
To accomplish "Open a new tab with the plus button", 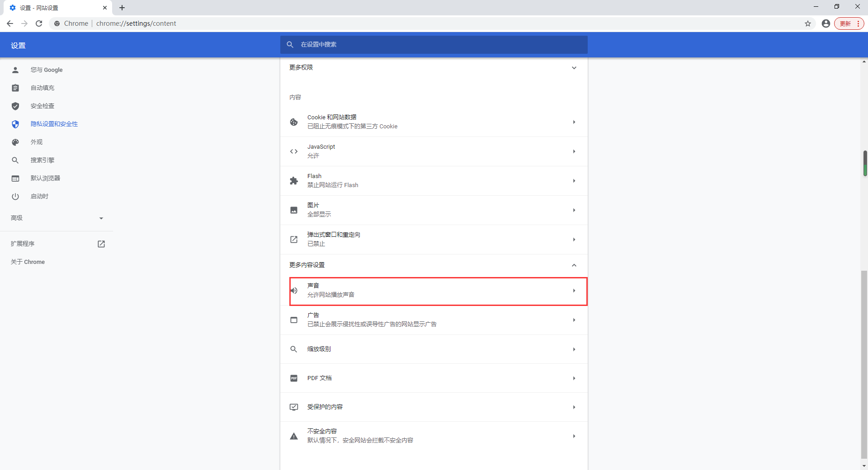I will pos(122,8).
